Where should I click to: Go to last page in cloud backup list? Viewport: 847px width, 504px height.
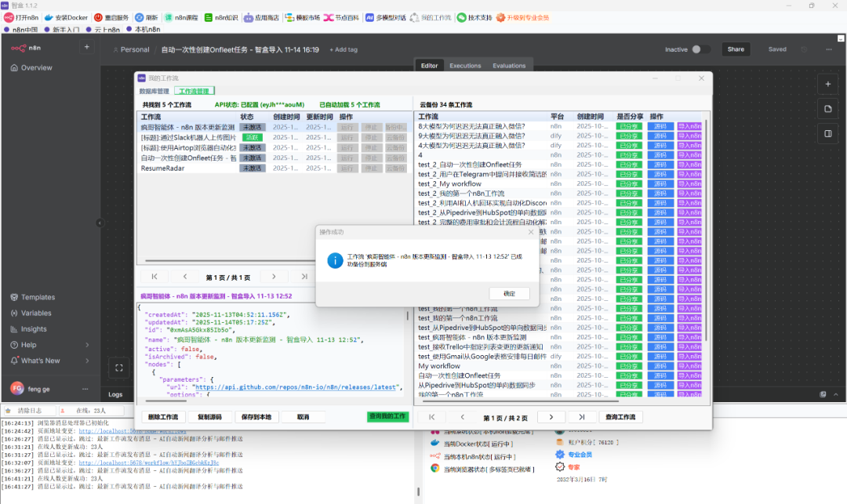point(582,417)
